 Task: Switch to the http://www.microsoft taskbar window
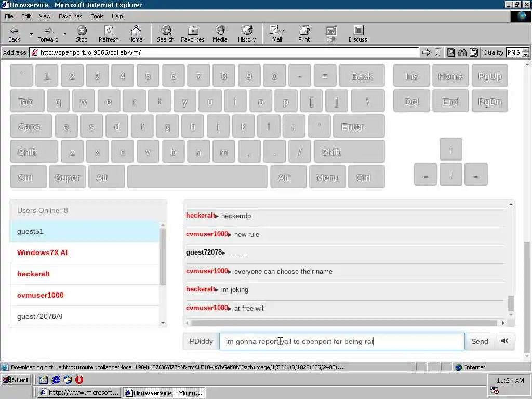(x=79, y=393)
